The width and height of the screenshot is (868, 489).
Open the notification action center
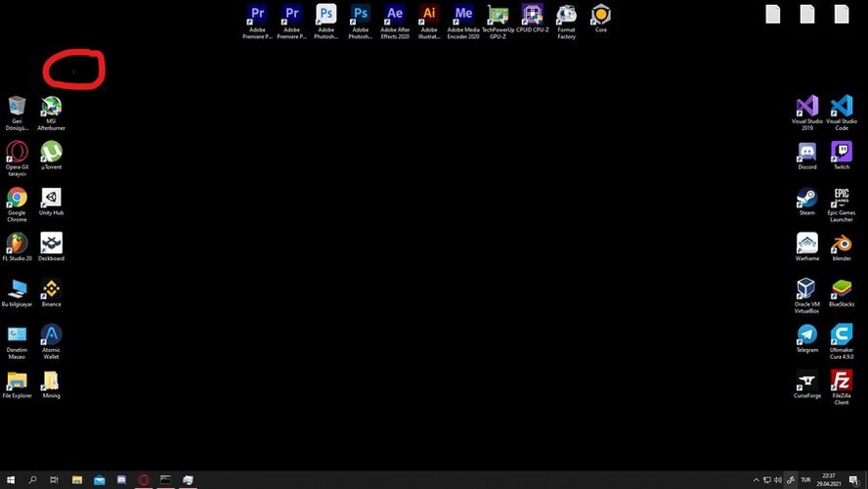coord(853,480)
